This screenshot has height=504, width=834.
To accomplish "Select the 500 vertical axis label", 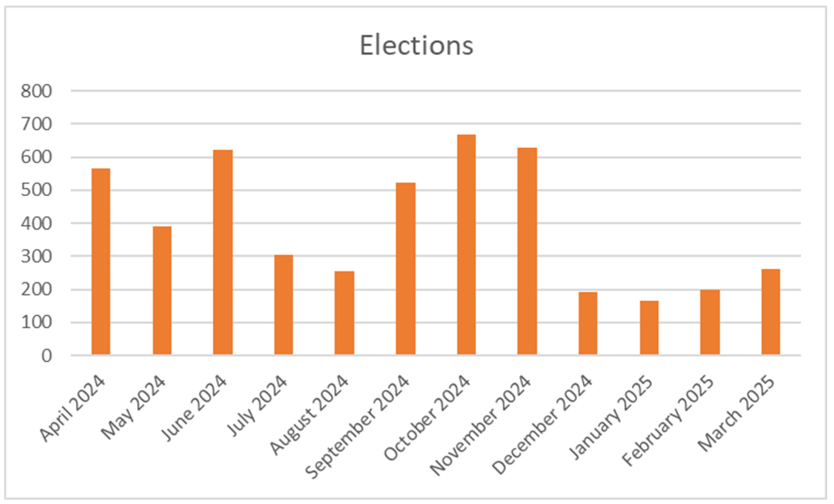I will click(x=36, y=190).
